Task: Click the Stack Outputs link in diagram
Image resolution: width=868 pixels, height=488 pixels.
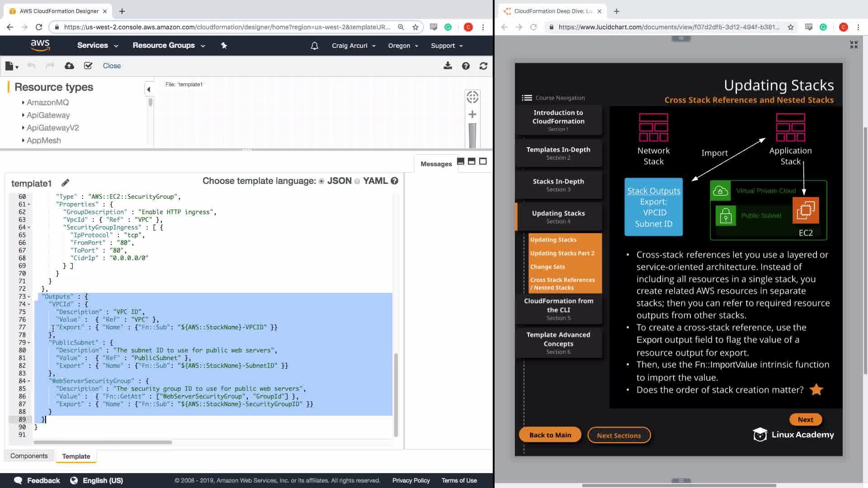Action: click(x=653, y=191)
